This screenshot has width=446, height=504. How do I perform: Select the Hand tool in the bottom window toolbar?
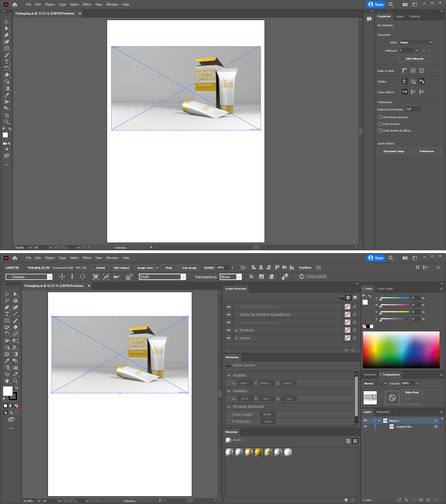point(7,381)
